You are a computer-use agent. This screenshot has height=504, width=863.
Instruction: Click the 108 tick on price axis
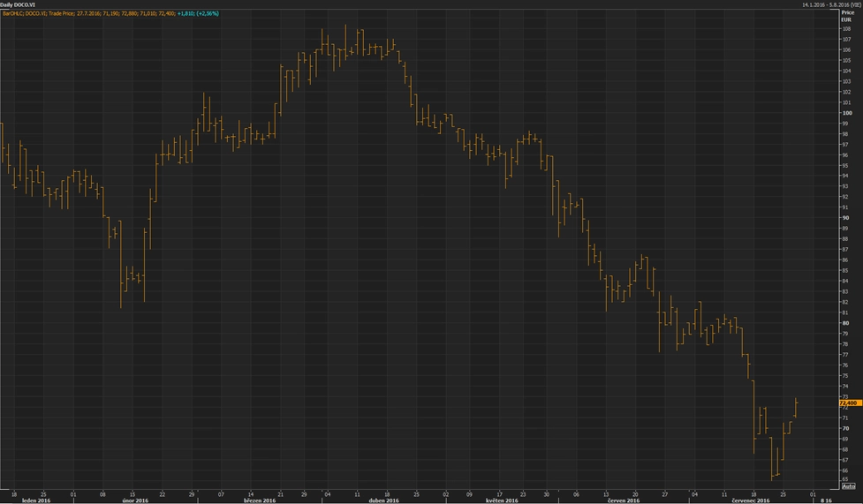(846, 29)
